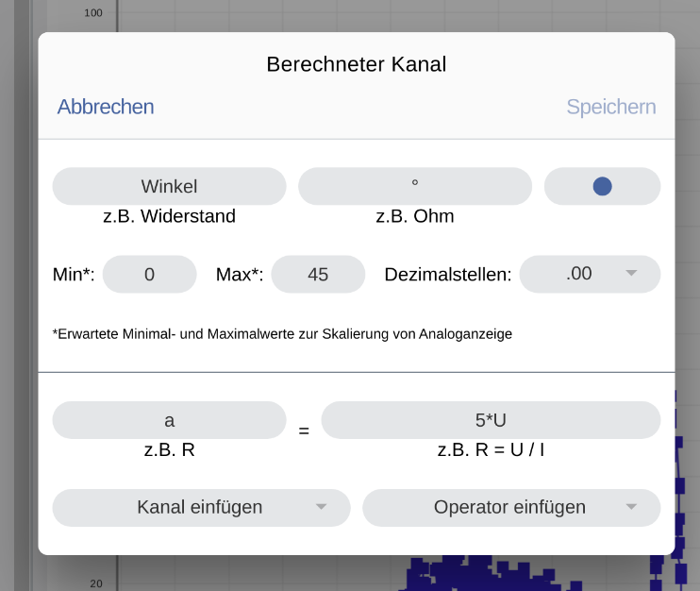Expand the Kanal einfügen dropdown

pyautogui.click(x=201, y=507)
